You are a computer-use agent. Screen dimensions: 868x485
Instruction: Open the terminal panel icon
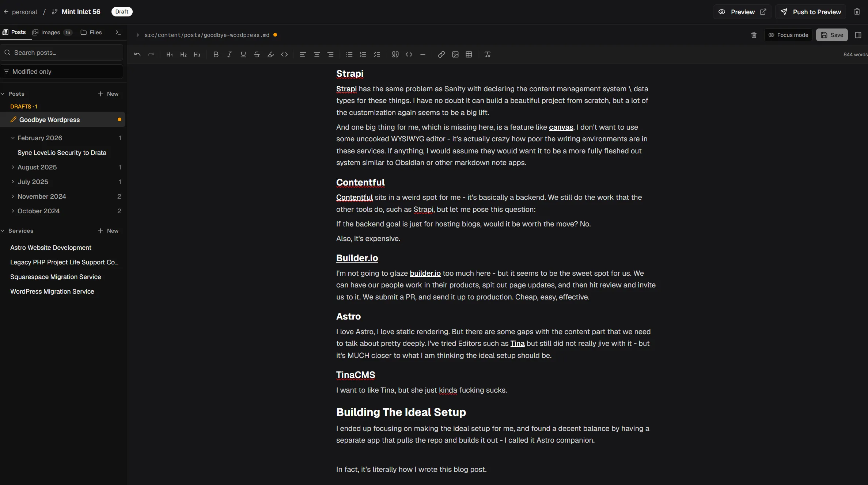[x=118, y=33]
